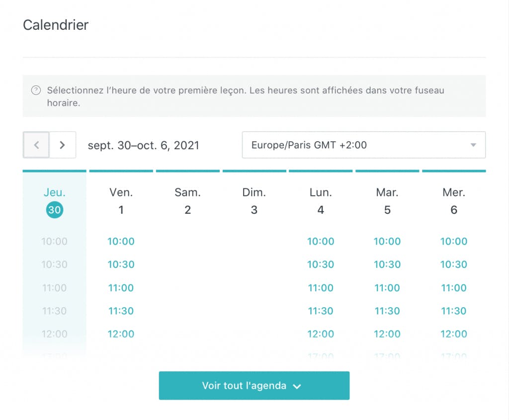Open the Europe/Paris timezone dropdown

[x=363, y=145]
